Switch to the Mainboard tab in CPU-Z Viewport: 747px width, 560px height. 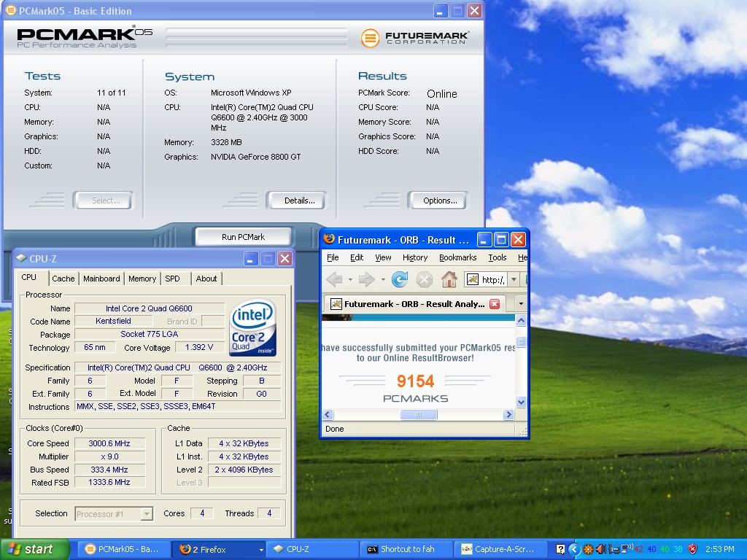tap(101, 279)
